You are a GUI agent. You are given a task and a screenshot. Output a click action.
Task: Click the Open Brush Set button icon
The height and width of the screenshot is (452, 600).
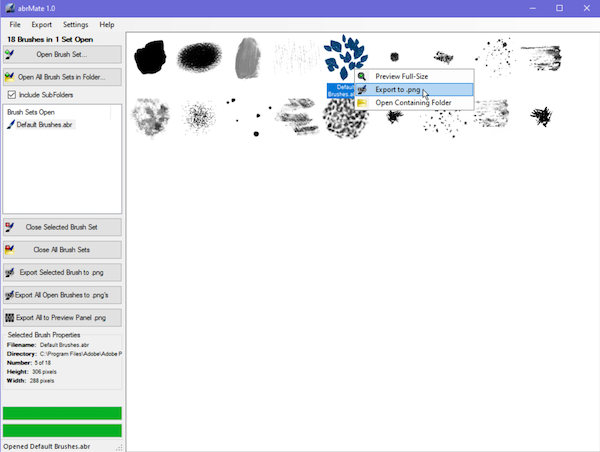click(x=10, y=54)
